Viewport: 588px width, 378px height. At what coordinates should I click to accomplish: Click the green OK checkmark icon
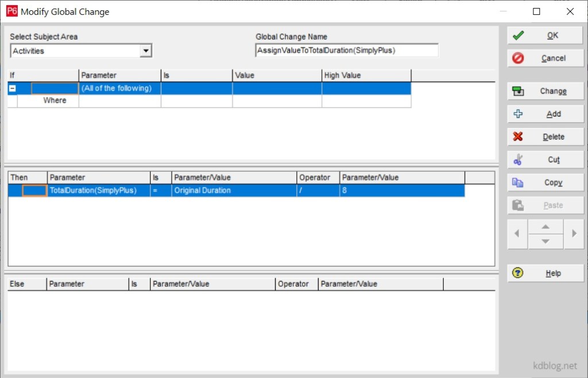(x=519, y=35)
